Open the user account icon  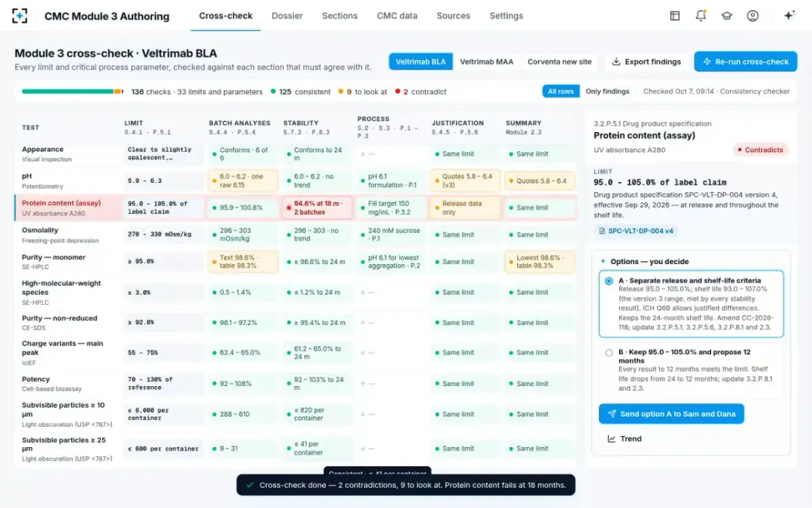(x=752, y=16)
